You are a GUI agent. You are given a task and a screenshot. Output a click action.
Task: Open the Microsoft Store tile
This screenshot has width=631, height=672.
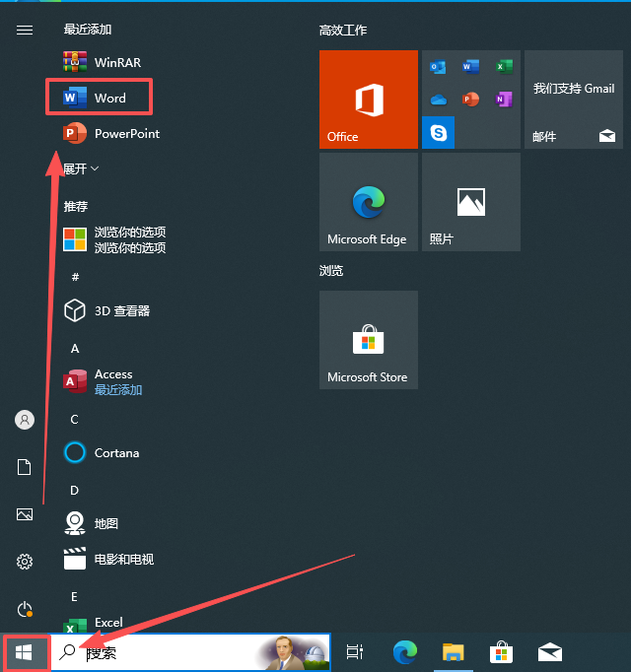pyautogui.click(x=369, y=340)
